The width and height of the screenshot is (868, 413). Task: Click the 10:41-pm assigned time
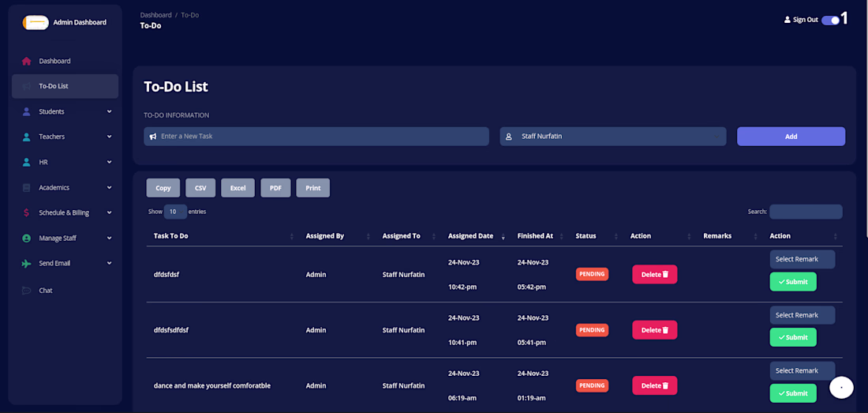pyautogui.click(x=462, y=343)
